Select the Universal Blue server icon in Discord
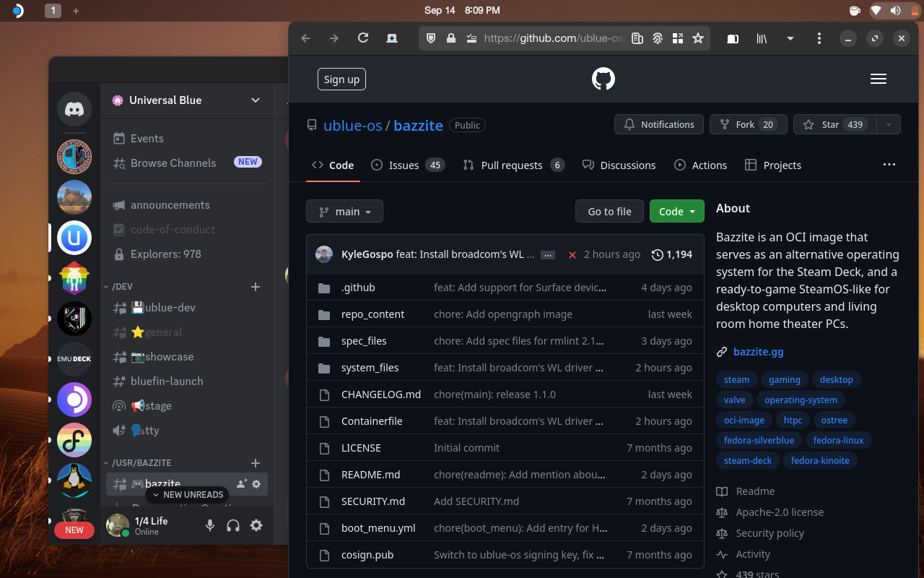 coord(74,238)
